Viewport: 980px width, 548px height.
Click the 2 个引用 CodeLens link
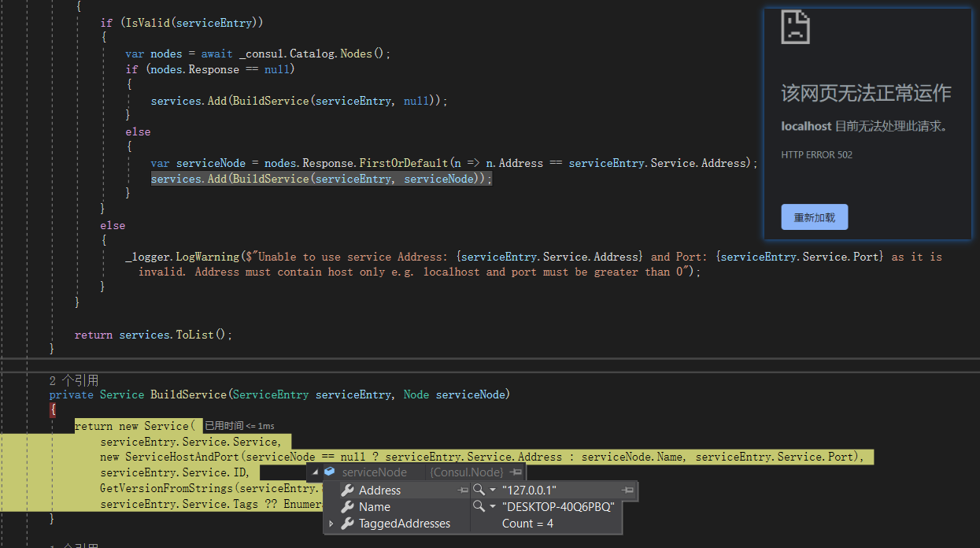pyautogui.click(x=74, y=380)
